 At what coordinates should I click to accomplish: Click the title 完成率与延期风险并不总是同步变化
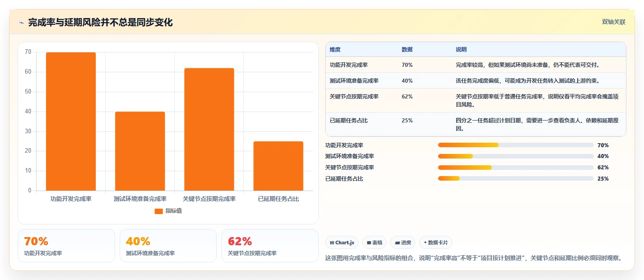coord(100,23)
